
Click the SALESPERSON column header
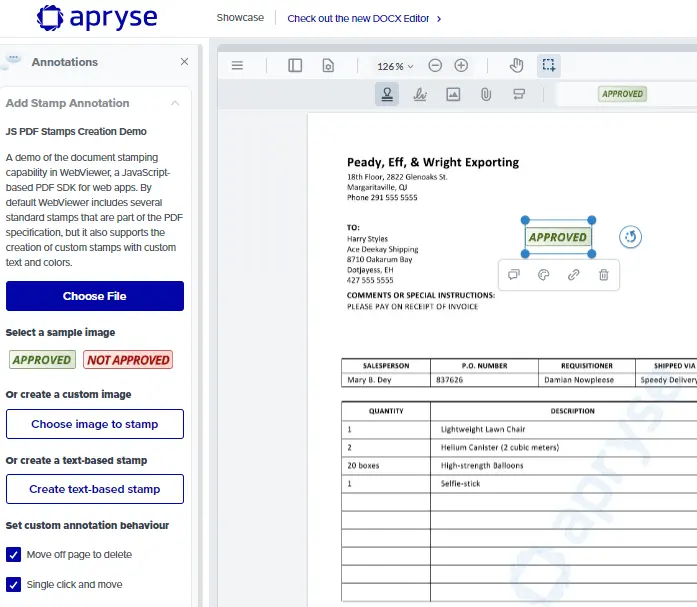386,366
